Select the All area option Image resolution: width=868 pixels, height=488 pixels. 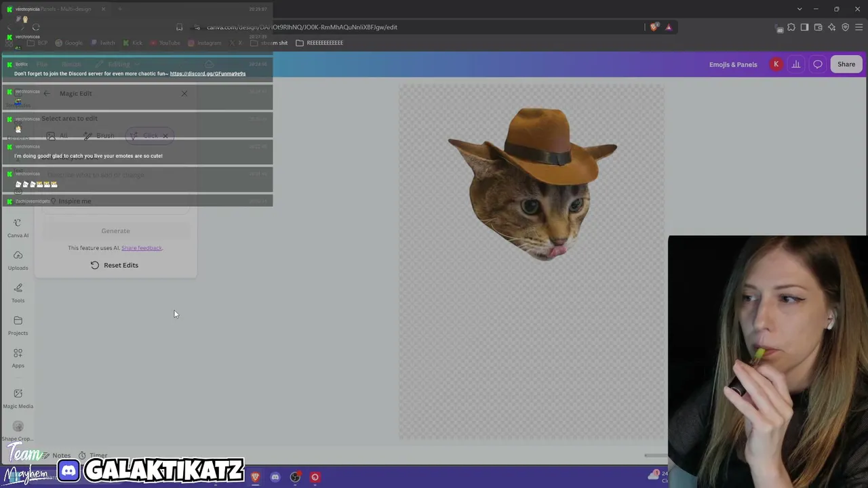pos(57,136)
